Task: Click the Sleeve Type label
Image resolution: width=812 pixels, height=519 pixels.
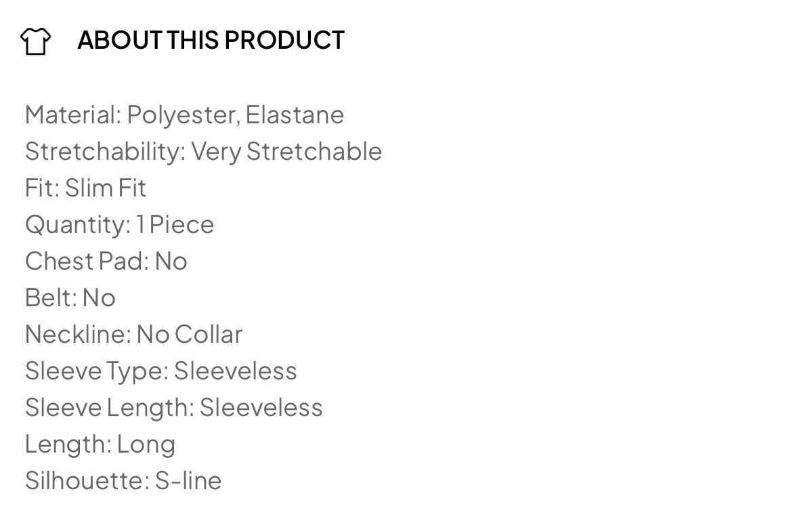Action: click(95, 371)
